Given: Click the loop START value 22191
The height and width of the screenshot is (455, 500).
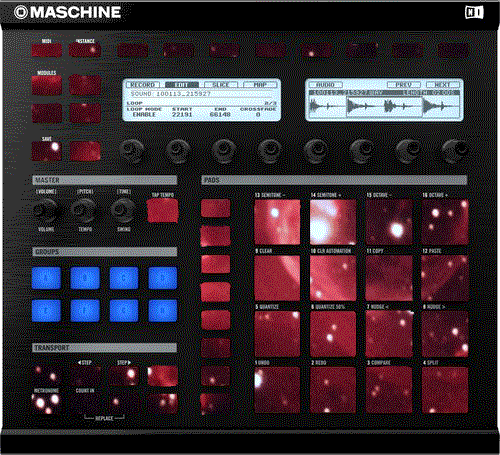Looking at the screenshot, I should click(182, 114).
